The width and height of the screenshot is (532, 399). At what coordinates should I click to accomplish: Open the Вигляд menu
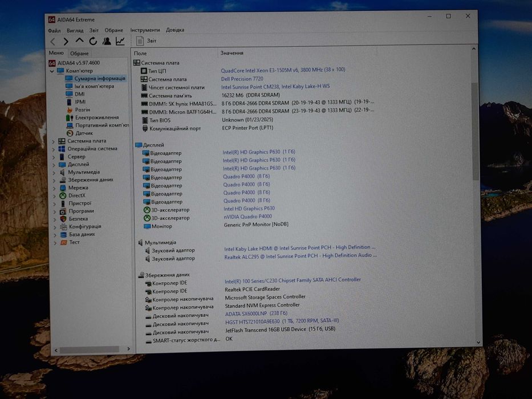(x=75, y=31)
